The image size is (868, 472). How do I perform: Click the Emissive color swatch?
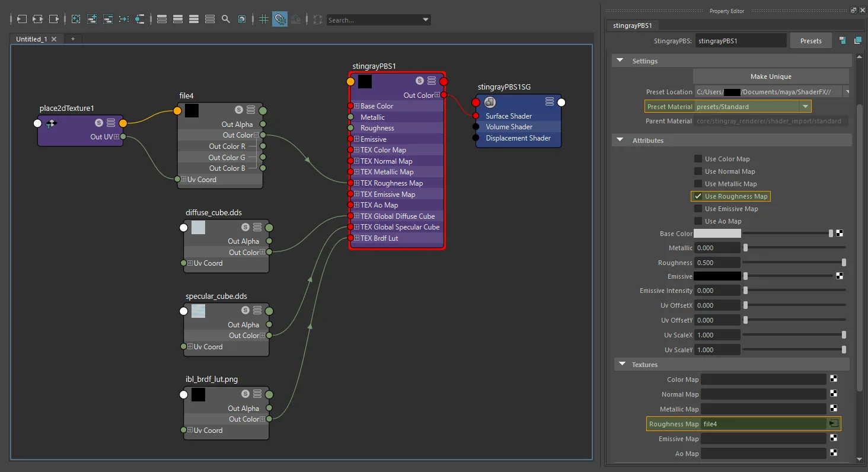pos(717,276)
